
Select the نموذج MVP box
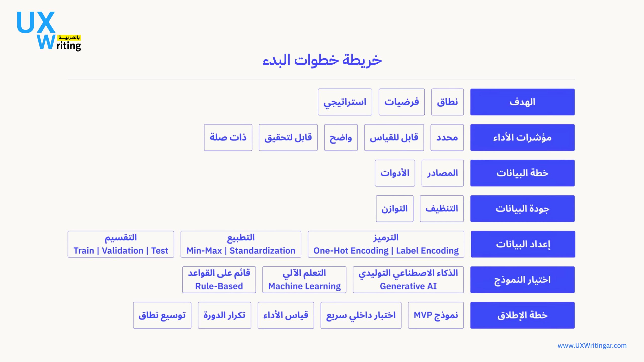coord(436,315)
